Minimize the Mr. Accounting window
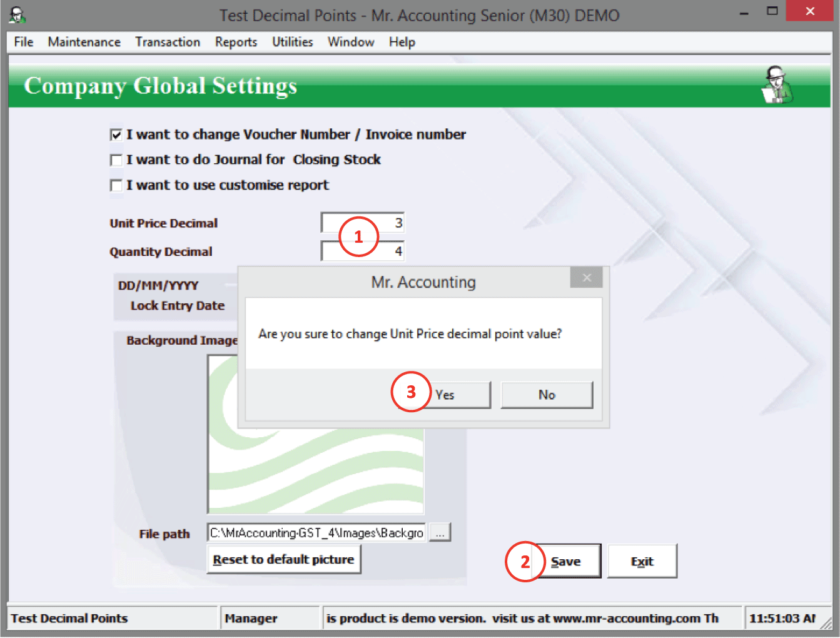Image resolution: width=840 pixels, height=638 pixels. click(x=744, y=13)
